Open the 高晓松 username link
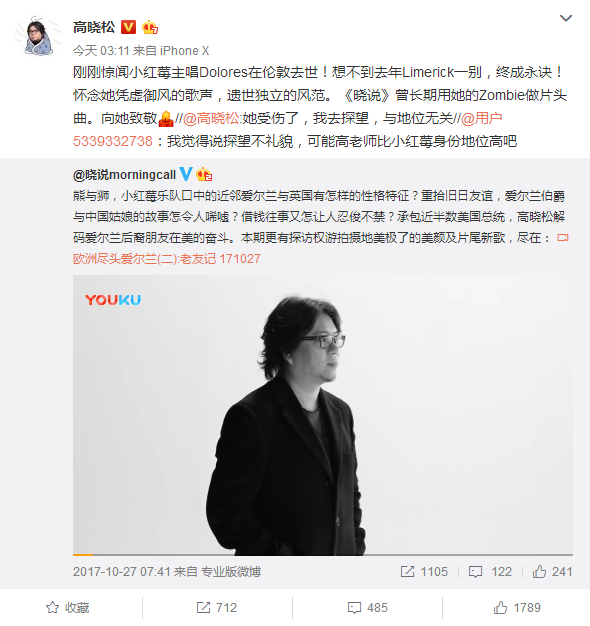590x626 pixels. [x=94, y=27]
